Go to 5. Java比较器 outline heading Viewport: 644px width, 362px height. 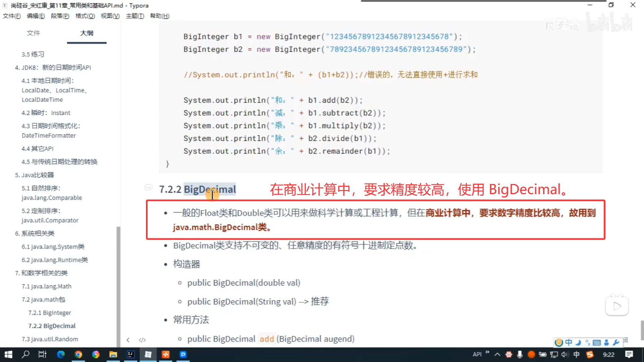(x=35, y=175)
